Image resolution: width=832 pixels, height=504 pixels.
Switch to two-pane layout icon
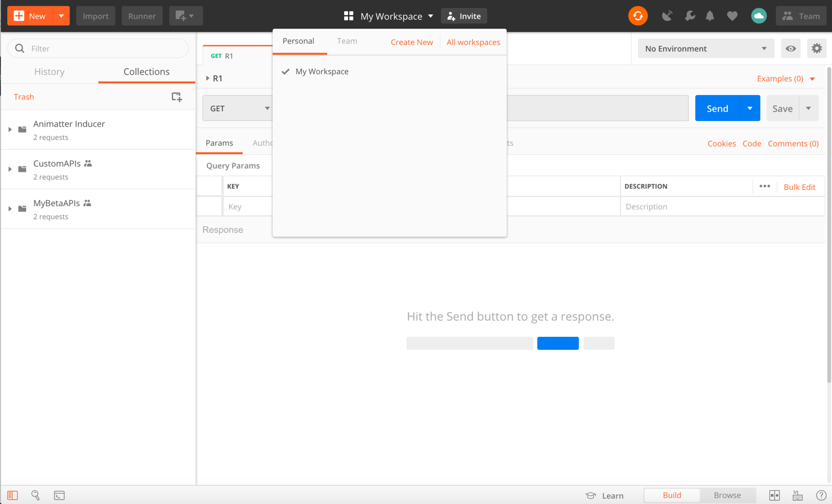tap(775, 496)
